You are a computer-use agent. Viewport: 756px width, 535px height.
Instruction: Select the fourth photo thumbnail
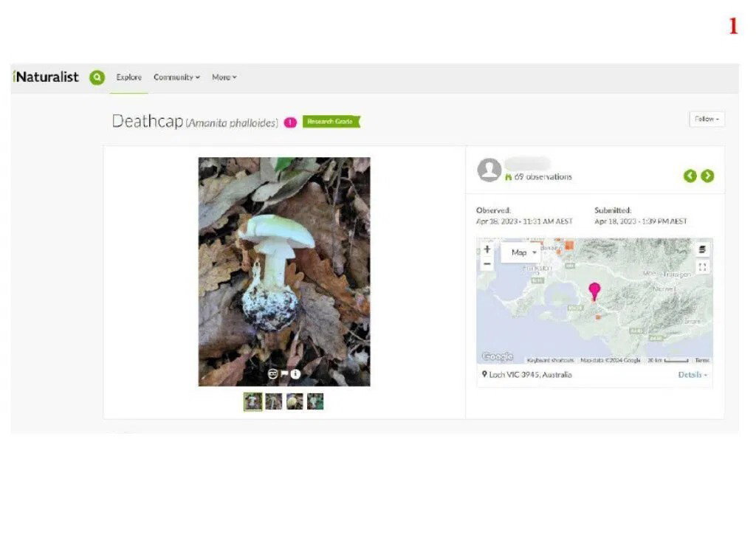click(x=315, y=401)
